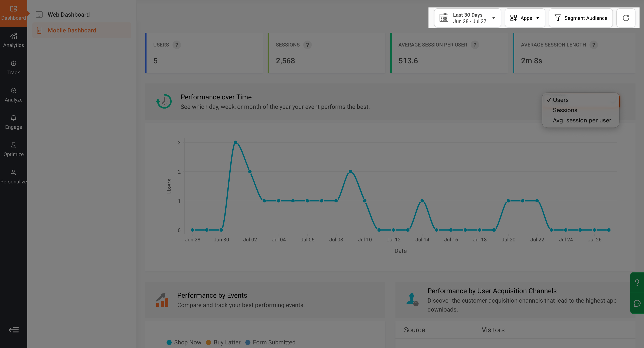Click the refresh icon button
This screenshot has height=348, width=644.
pyautogui.click(x=626, y=18)
